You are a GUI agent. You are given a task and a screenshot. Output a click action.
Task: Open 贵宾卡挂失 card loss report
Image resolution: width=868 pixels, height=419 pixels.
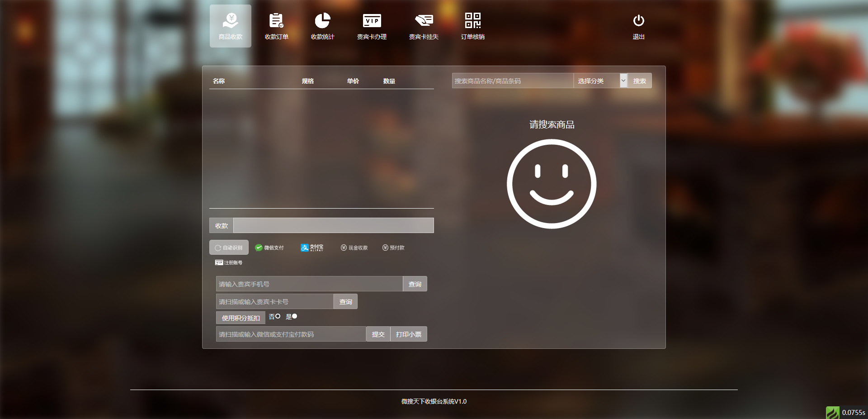(x=424, y=26)
